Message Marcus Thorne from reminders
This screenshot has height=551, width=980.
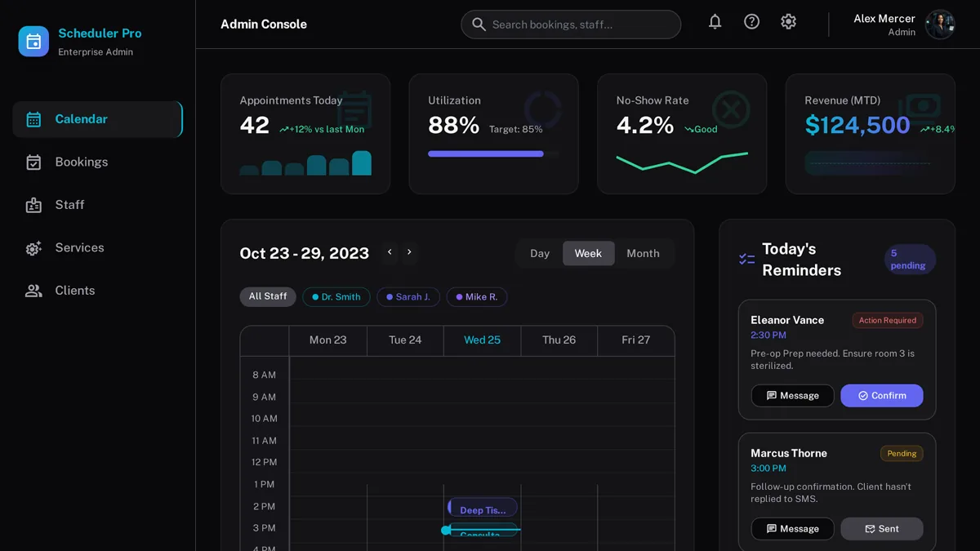tap(792, 529)
